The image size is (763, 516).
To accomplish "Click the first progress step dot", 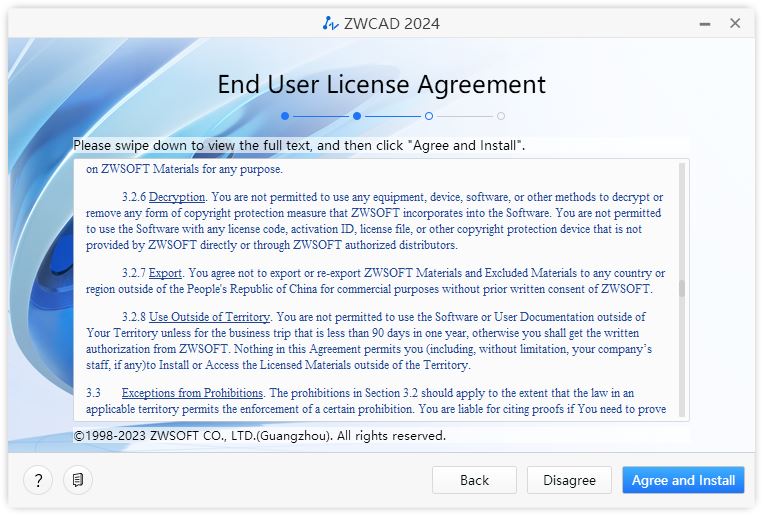I will click(285, 116).
